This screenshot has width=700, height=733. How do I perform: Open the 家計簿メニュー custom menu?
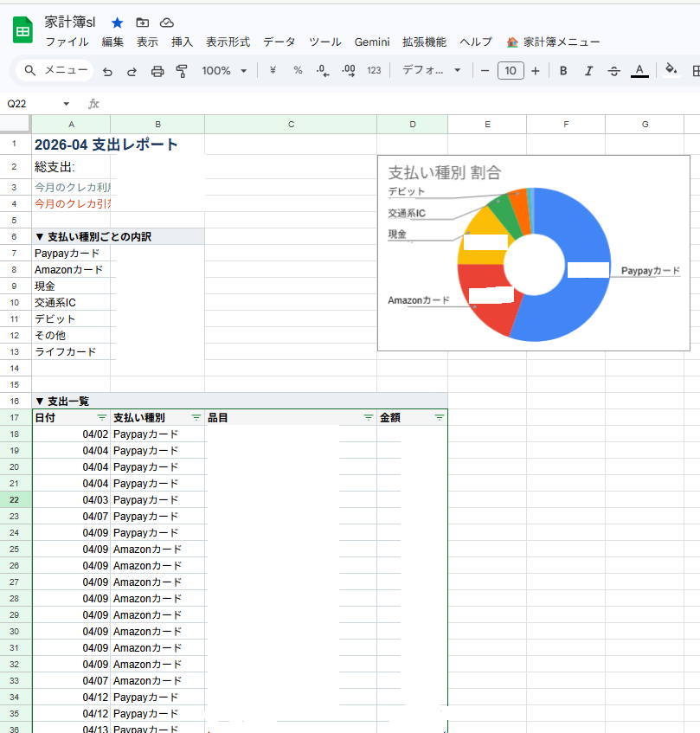point(553,42)
